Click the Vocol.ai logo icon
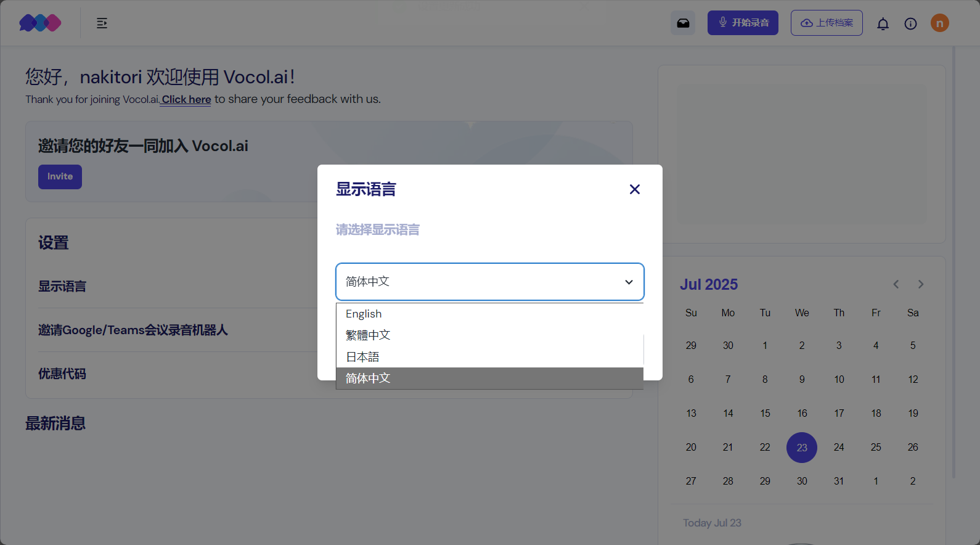Viewport: 980px width, 545px height. (x=40, y=23)
